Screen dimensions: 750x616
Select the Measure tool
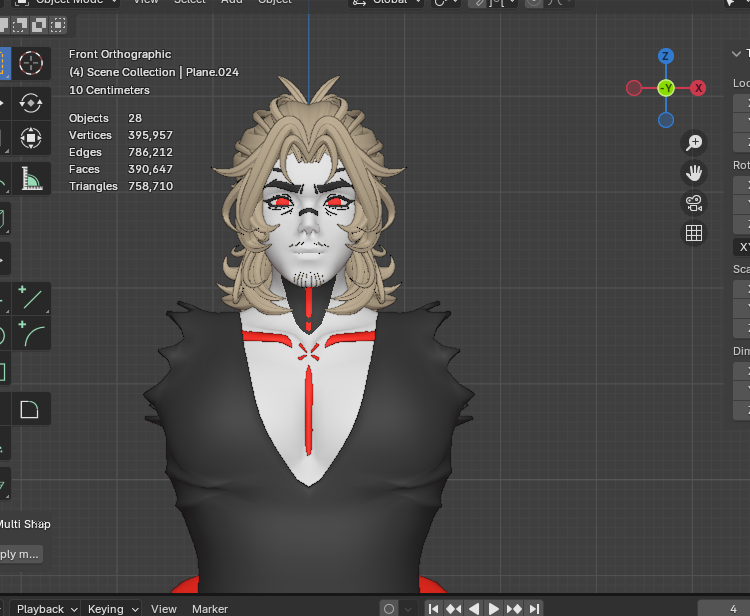[31, 179]
